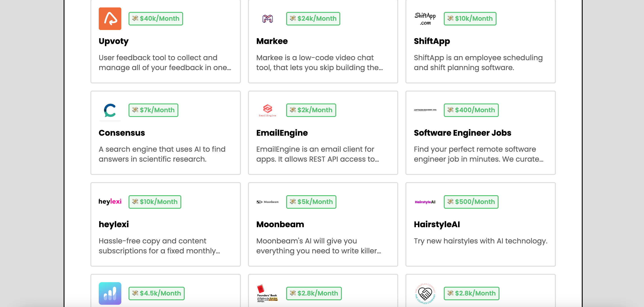This screenshot has width=644, height=307.
Task: Open the Moonbeam description text
Action: pos(318,245)
